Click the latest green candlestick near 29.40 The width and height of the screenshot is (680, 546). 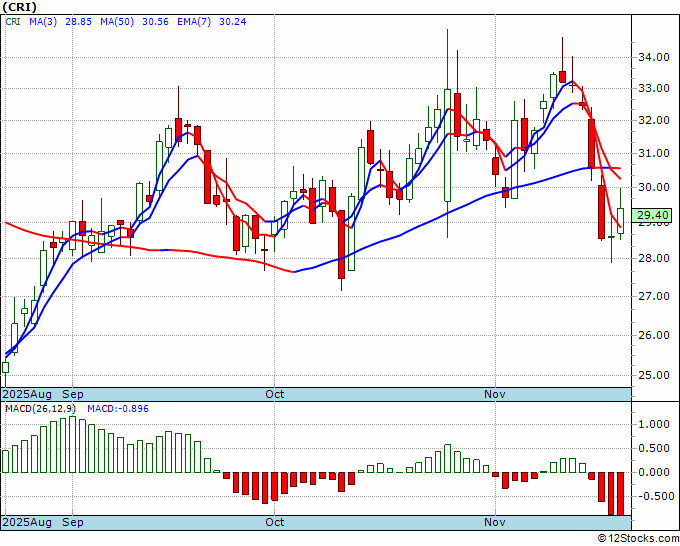pyautogui.click(x=621, y=221)
